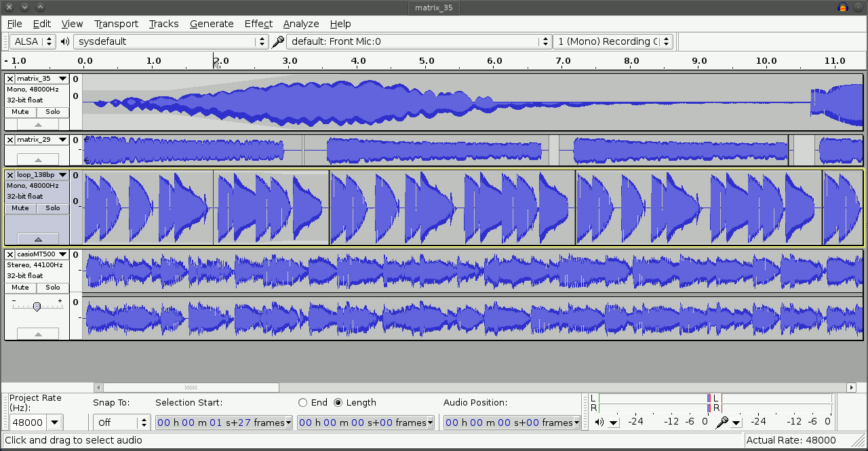
Task: Remove the matrix_35 track with its X button
Action: (10, 79)
